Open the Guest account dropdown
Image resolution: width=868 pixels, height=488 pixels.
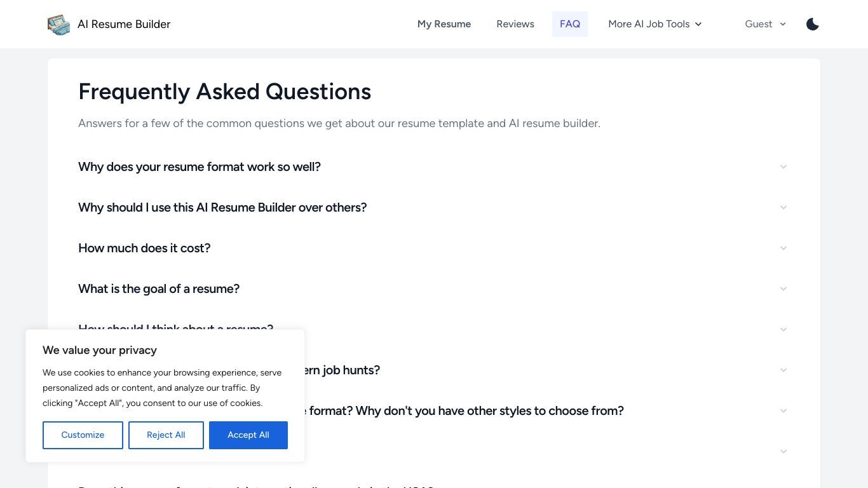(766, 24)
